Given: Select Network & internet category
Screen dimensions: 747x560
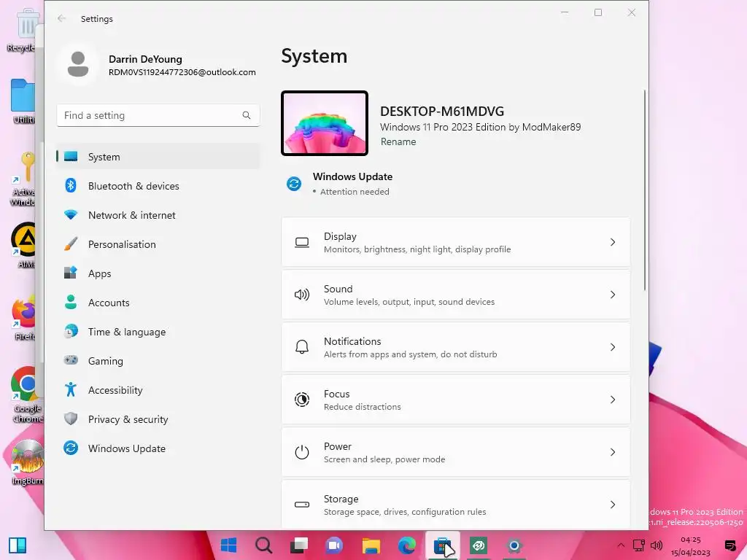Looking at the screenshot, I should 158,215.
